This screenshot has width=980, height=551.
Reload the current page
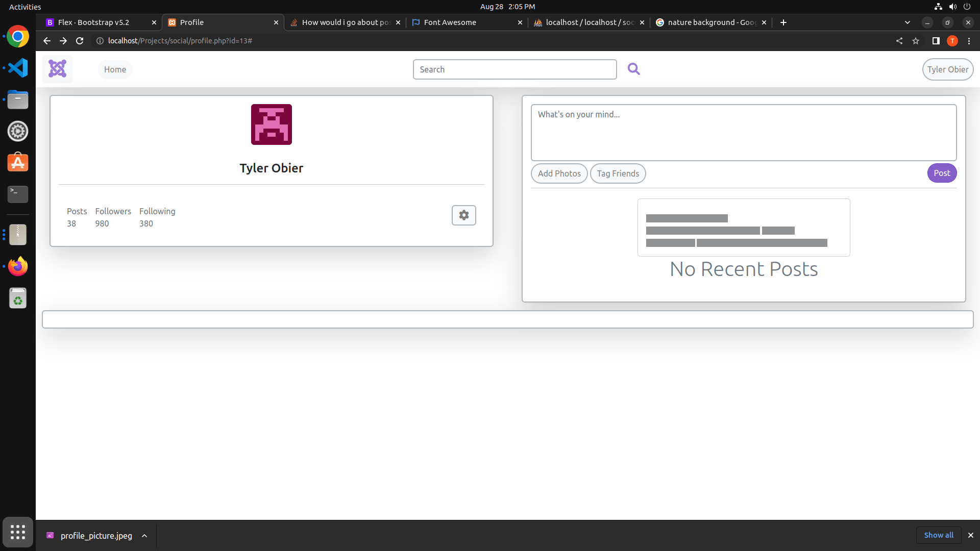tap(80, 41)
